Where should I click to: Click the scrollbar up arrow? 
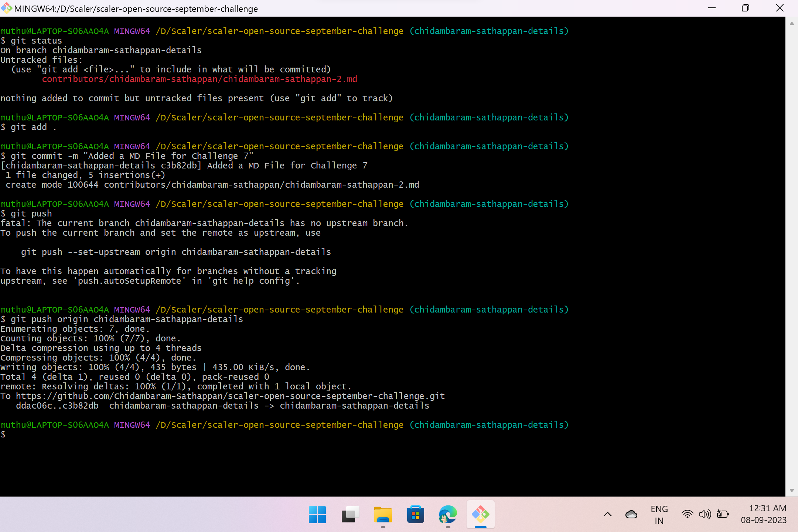coord(791,23)
